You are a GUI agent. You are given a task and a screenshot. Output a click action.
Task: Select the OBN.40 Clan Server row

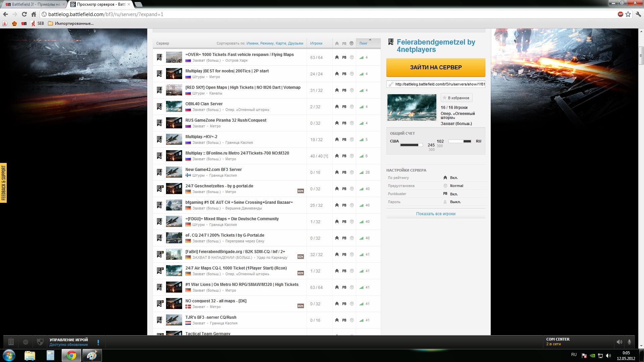pos(267,107)
